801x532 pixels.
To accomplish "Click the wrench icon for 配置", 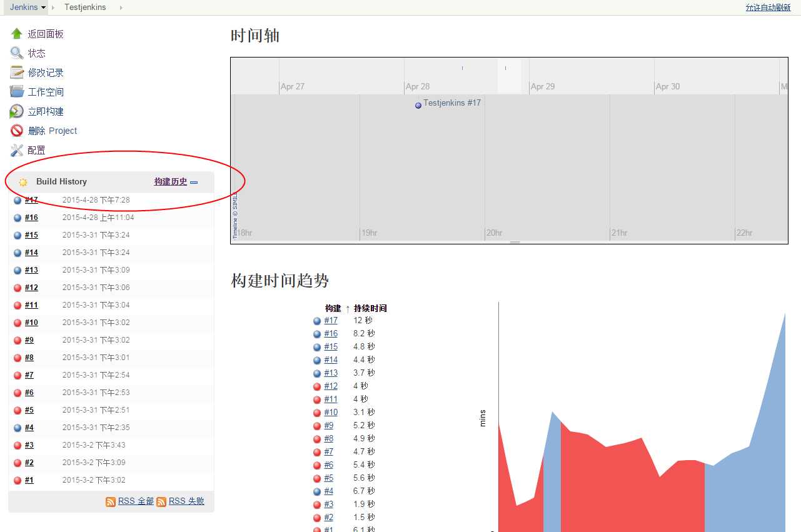I will 17,150.
